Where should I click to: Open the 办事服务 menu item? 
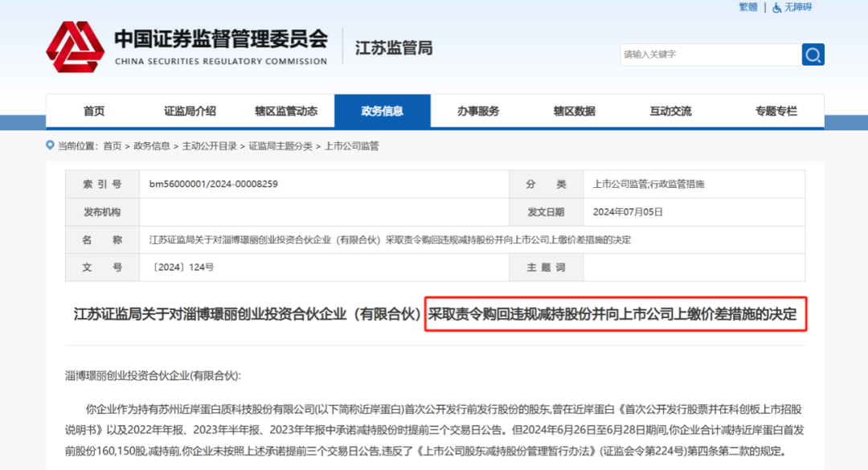click(x=478, y=112)
